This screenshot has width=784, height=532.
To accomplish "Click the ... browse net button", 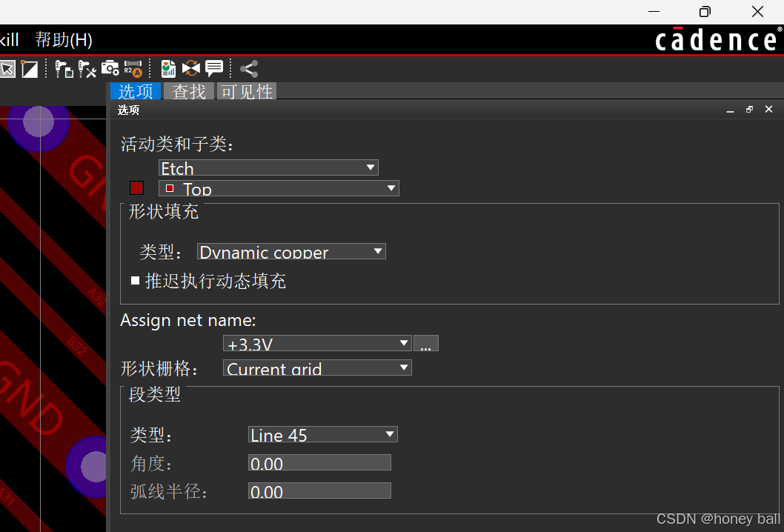I will pos(426,343).
